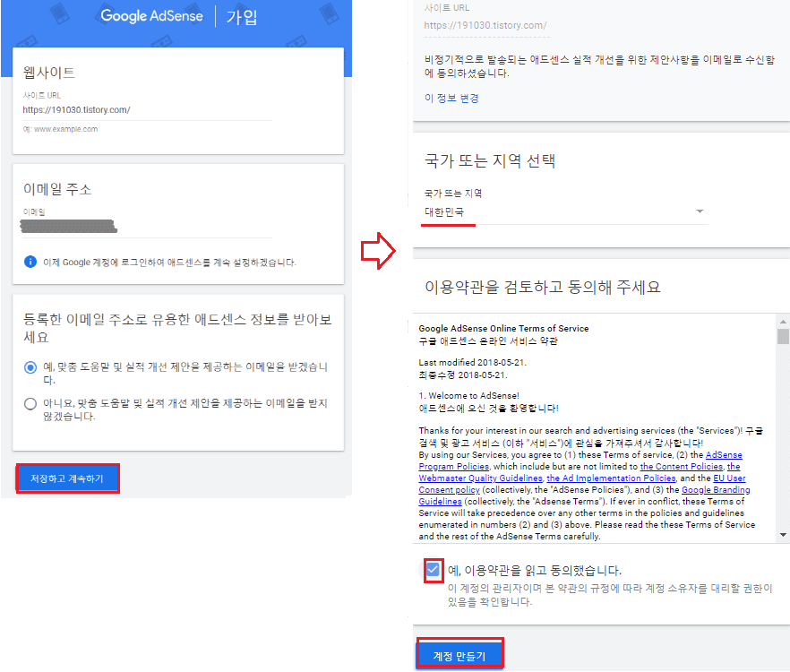Click the '예: www.example.com' hint text
The height and width of the screenshot is (672, 790).
pyautogui.click(x=61, y=129)
